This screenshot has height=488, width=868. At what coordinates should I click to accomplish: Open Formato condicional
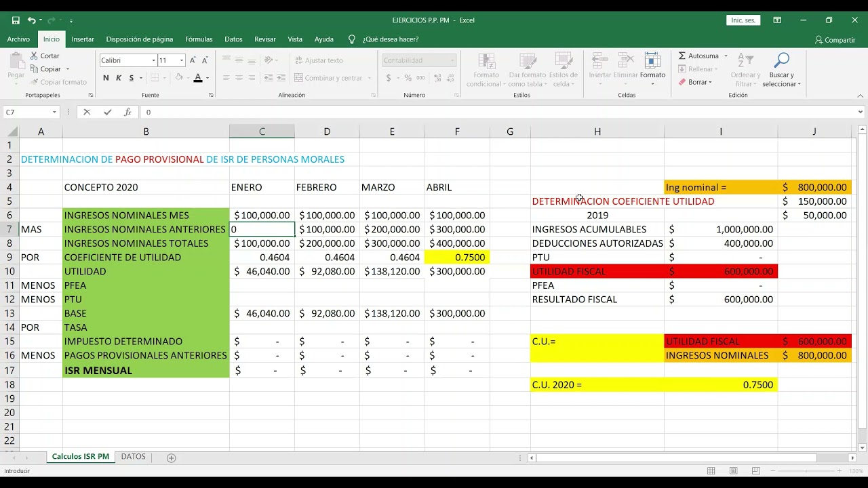click(486, 70)
